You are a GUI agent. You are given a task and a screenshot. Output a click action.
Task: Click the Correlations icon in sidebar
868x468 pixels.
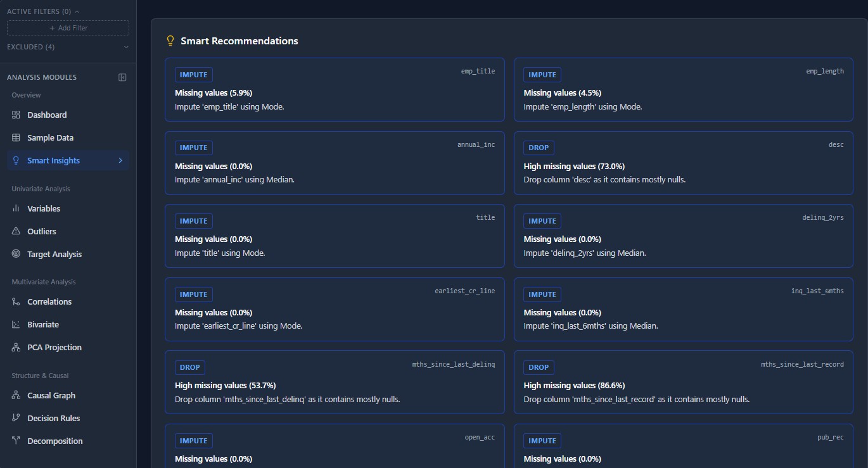coord(16,302)
